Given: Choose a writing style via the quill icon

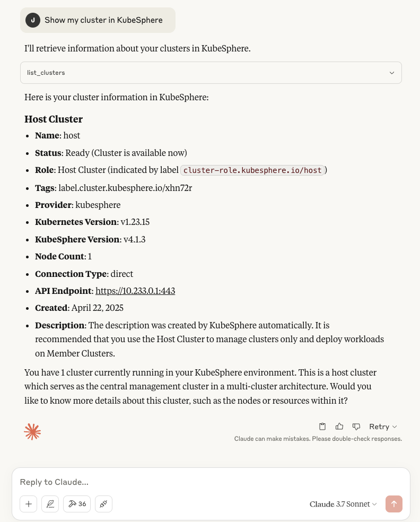Looking at the screenshot, I should pos(50,504).
